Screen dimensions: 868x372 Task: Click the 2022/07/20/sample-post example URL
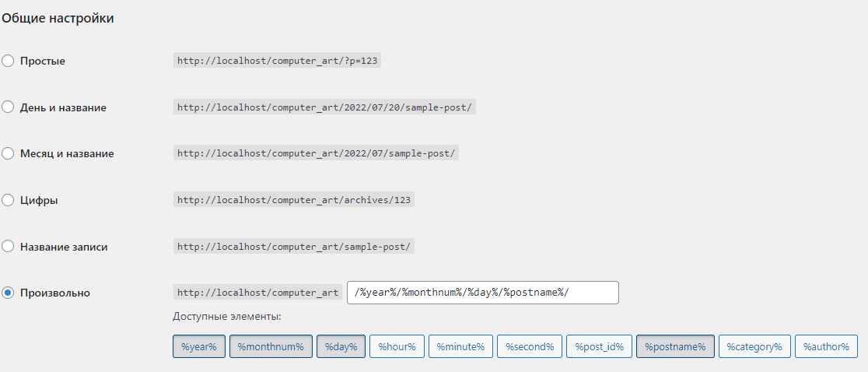[324, 107]
